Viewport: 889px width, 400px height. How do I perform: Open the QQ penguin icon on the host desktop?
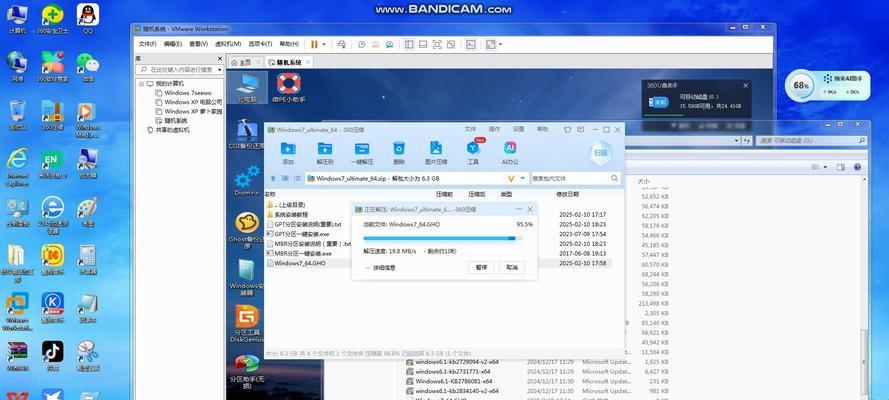[87, 18]
